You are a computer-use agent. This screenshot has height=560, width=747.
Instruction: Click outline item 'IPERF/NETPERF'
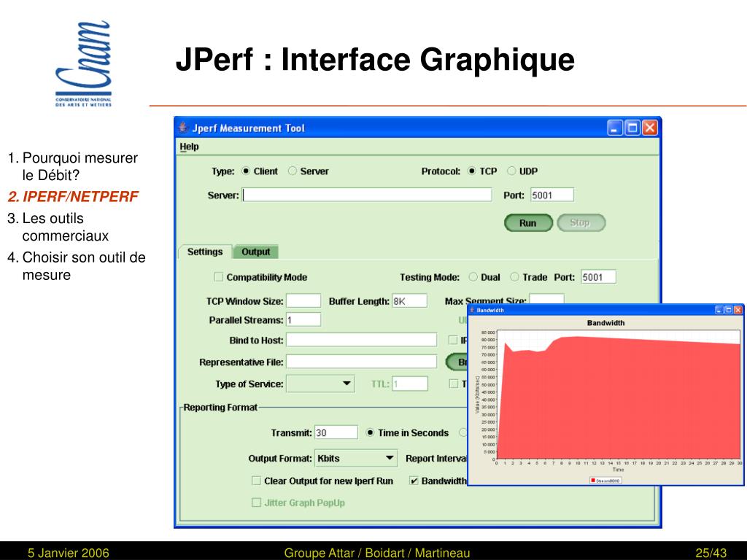pyautogui.click(x=73, y=197)
